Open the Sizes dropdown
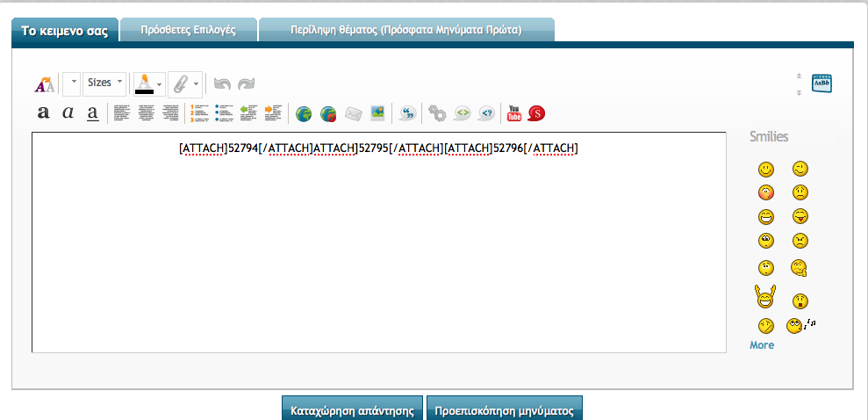The image size is (868, 420). (104, 83)
